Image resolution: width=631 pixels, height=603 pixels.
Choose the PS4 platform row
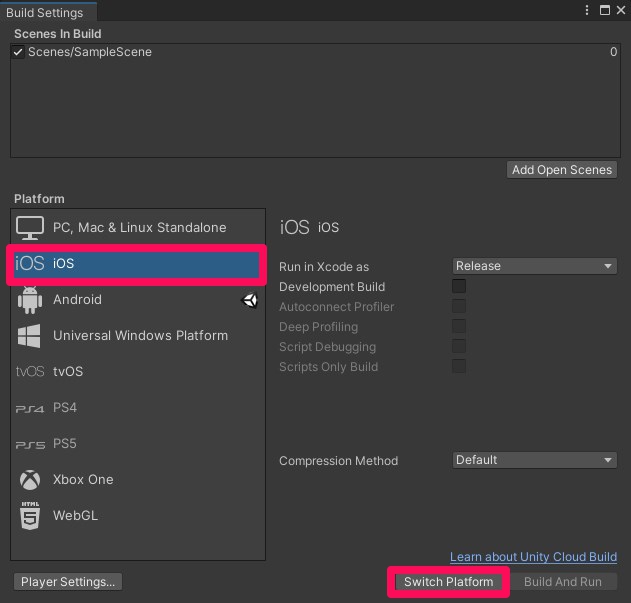click(x=138, y=408)
